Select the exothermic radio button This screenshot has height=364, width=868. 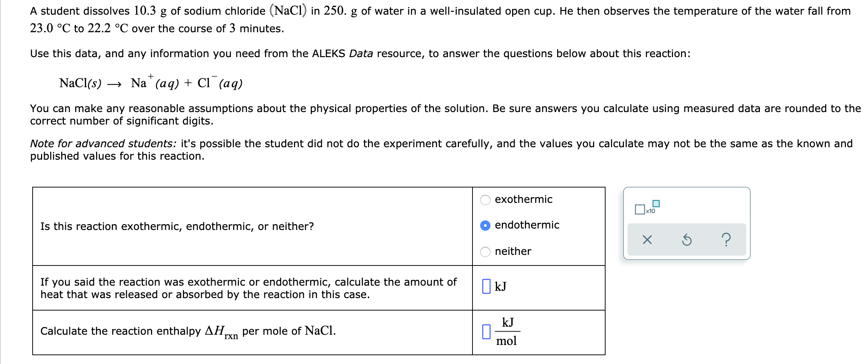click(485, 200)
